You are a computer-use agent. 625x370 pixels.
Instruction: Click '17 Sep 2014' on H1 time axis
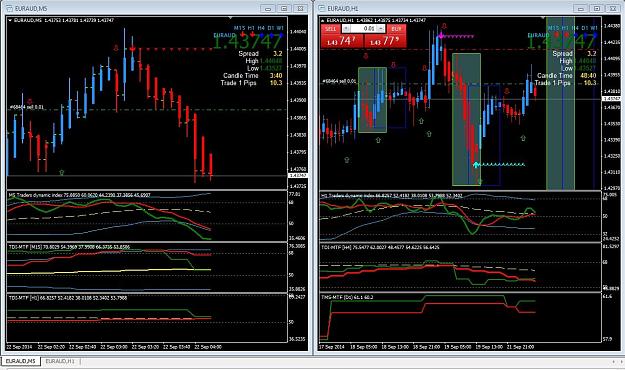pyautogui.click(x=332, y=347)
